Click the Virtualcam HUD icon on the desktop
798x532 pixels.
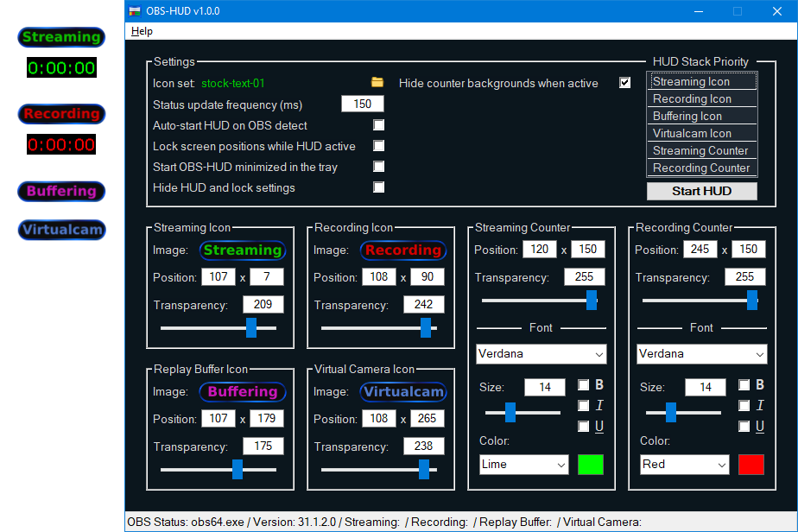62,230
